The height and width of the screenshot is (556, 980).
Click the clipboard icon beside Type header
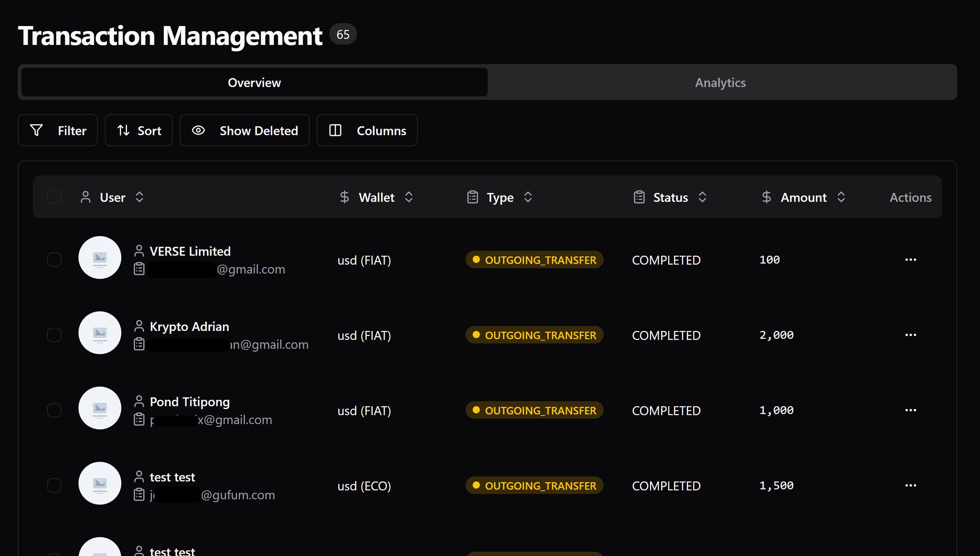tap(472, 197)
